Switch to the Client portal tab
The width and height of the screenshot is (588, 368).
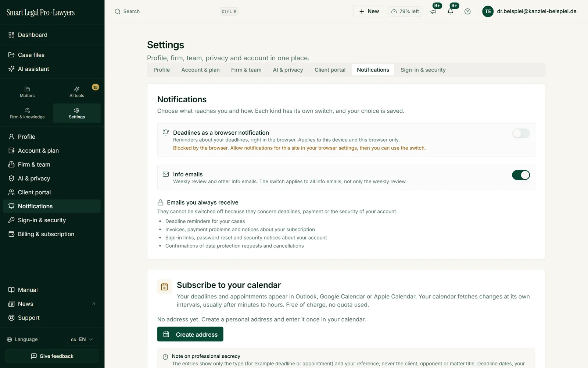click(x=330, y=70)
